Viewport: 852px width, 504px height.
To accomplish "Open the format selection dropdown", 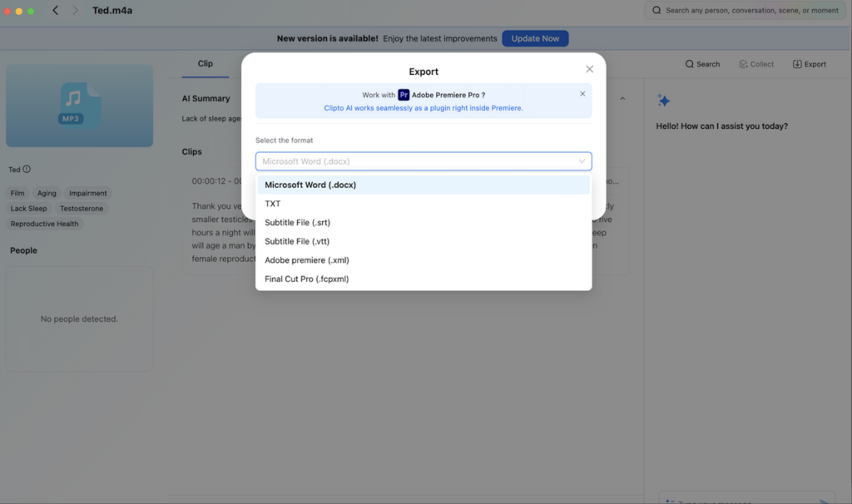I will tap(424, 161).
